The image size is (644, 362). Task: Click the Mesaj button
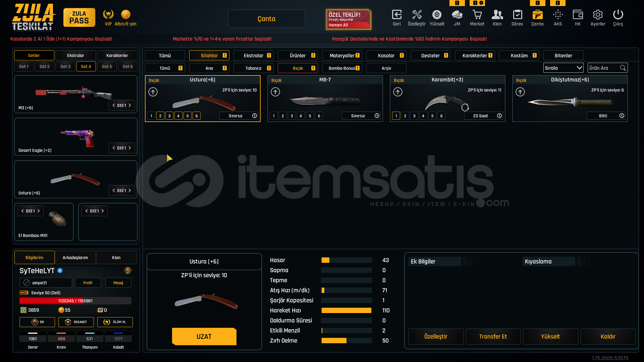pos(118,283)
